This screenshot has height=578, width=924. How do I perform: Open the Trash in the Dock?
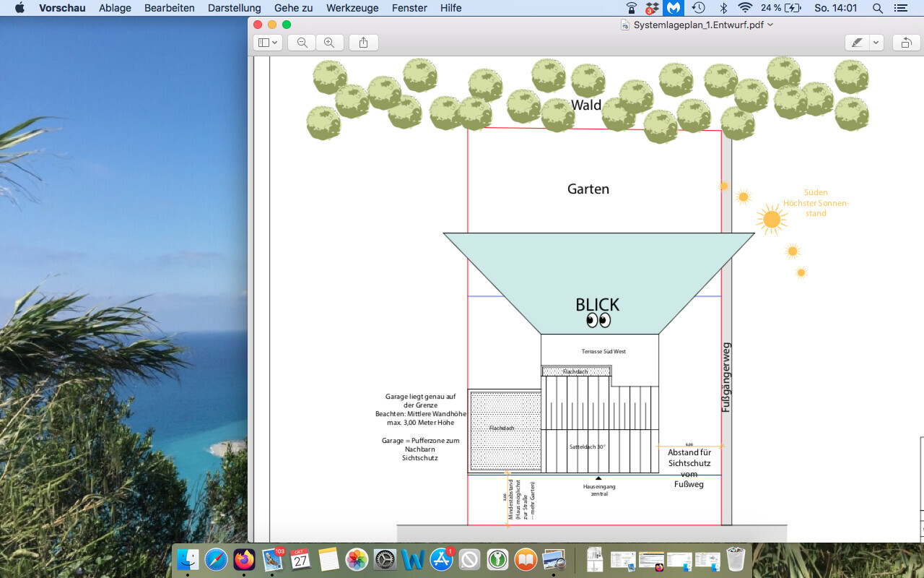[x=735, y=559]
